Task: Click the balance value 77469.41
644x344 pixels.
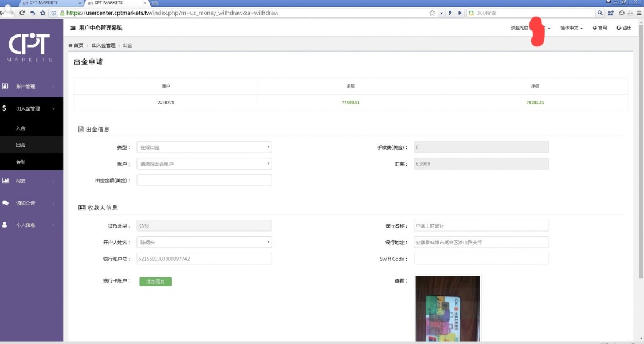Action: click(350, 103)
